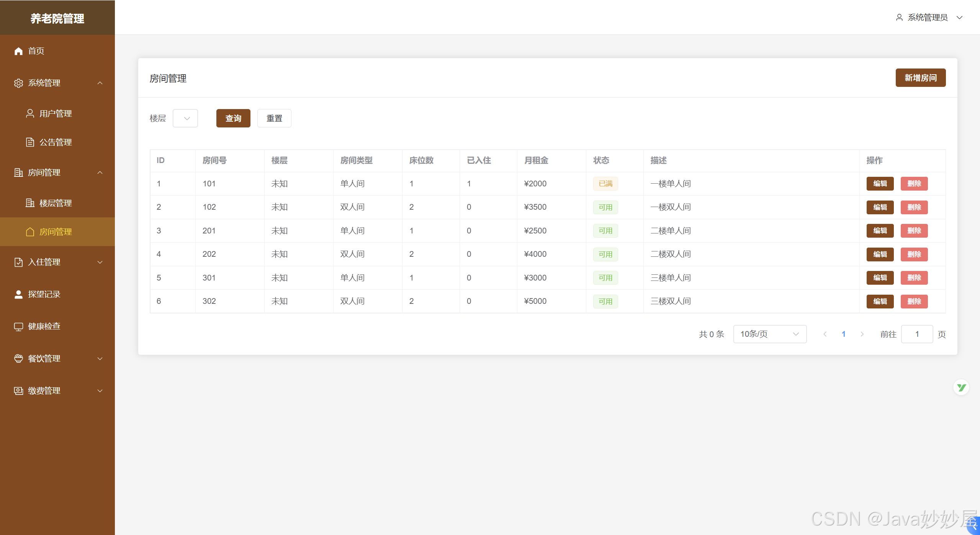This screenshot has height=535, width=980.
Task: Click the building icon beside 楼层管理
Action: tap(30, 203)
